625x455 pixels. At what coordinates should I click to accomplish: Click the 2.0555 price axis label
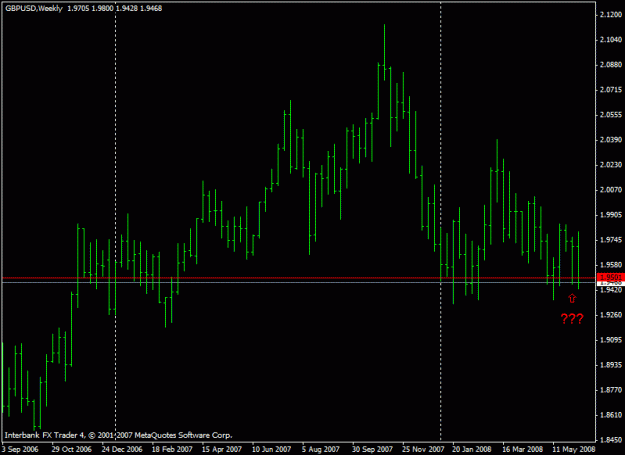(x=611, y=115)
